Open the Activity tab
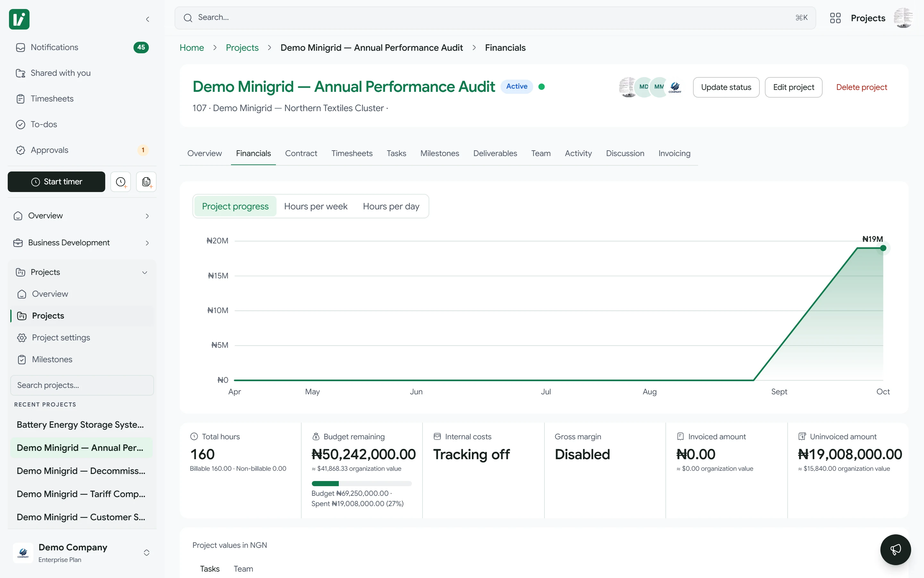This screenshot has height=578, width=924. (x=578, y=153)
